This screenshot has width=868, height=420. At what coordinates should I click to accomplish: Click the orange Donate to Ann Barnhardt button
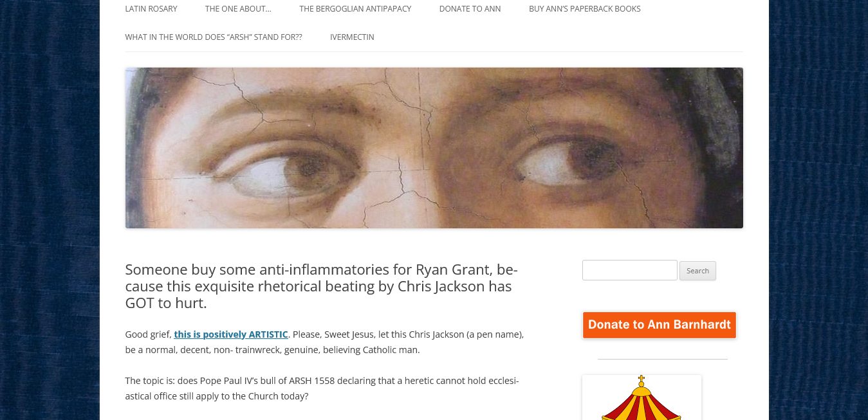pos(659,325)
